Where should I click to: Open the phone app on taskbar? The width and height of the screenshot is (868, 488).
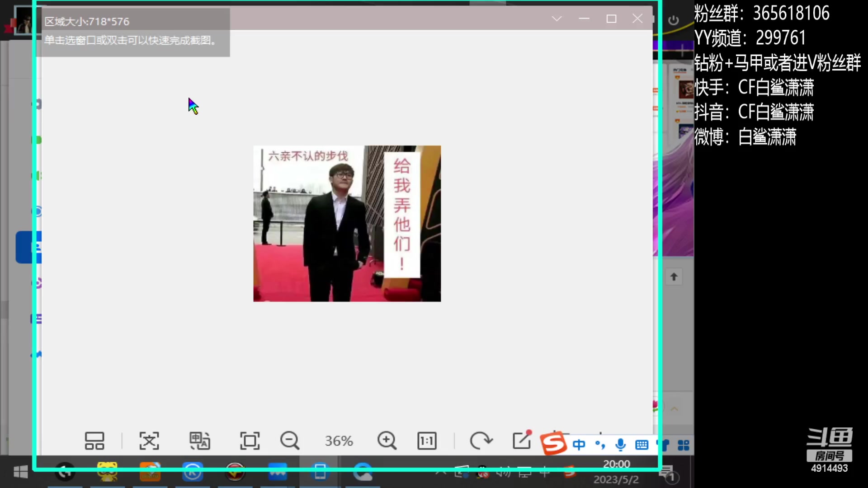coord(320,473)
